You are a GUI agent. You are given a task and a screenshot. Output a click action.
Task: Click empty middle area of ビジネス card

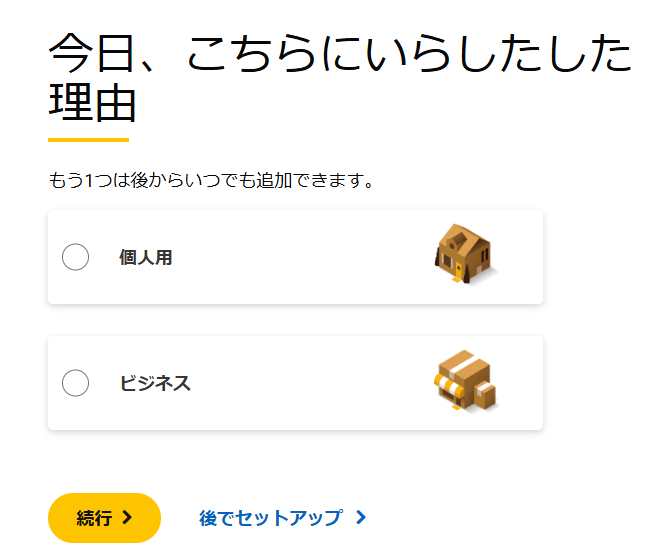tap(300, 383)
